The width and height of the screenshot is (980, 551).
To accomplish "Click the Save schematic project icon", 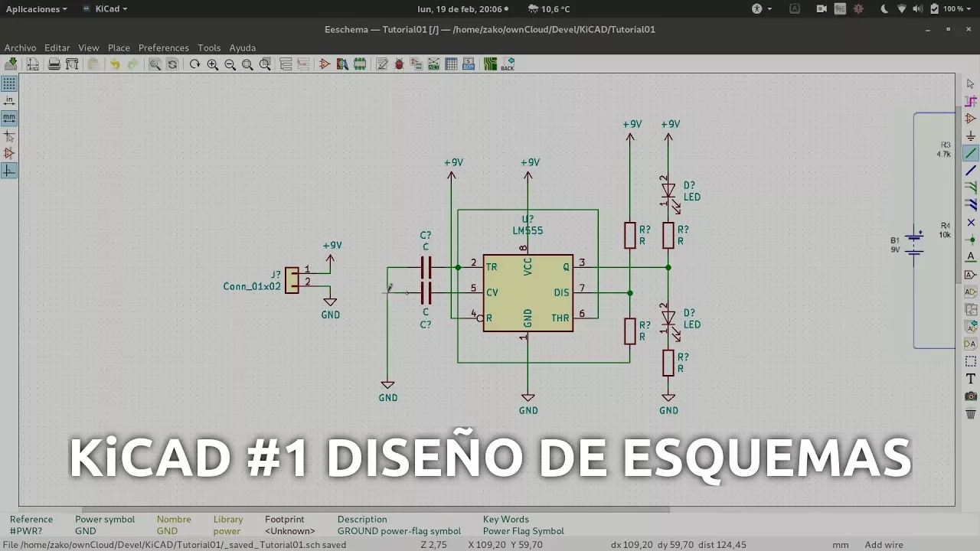I will tap(11, 64).
